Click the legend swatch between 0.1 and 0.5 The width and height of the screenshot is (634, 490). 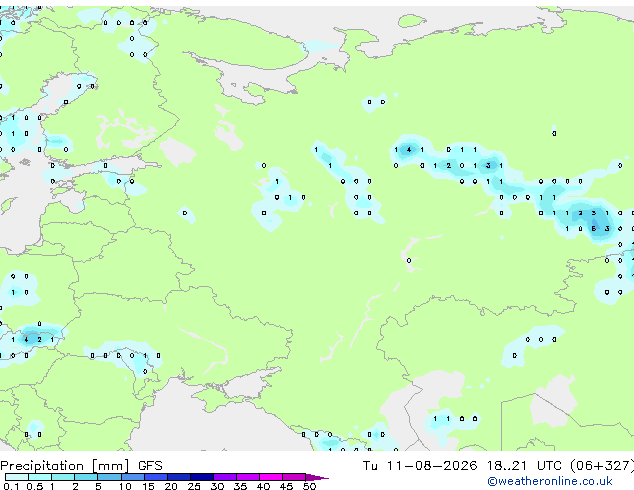point(17,477)
